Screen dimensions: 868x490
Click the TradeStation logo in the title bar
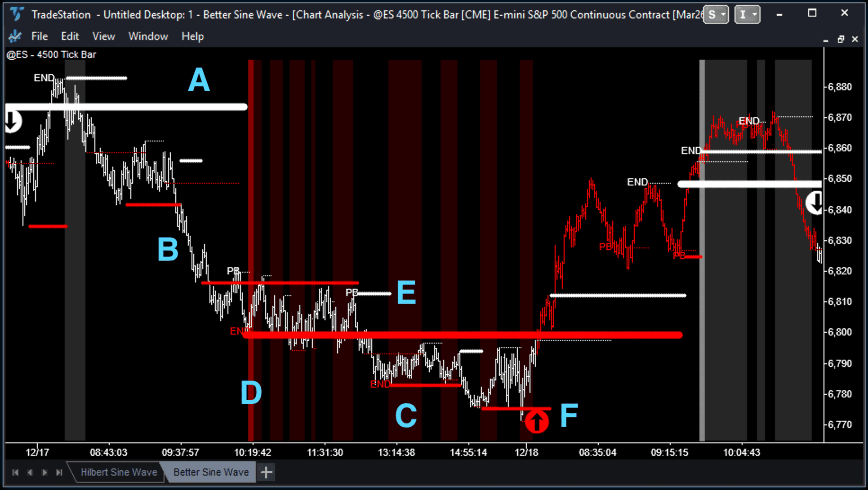pos(16,14)
